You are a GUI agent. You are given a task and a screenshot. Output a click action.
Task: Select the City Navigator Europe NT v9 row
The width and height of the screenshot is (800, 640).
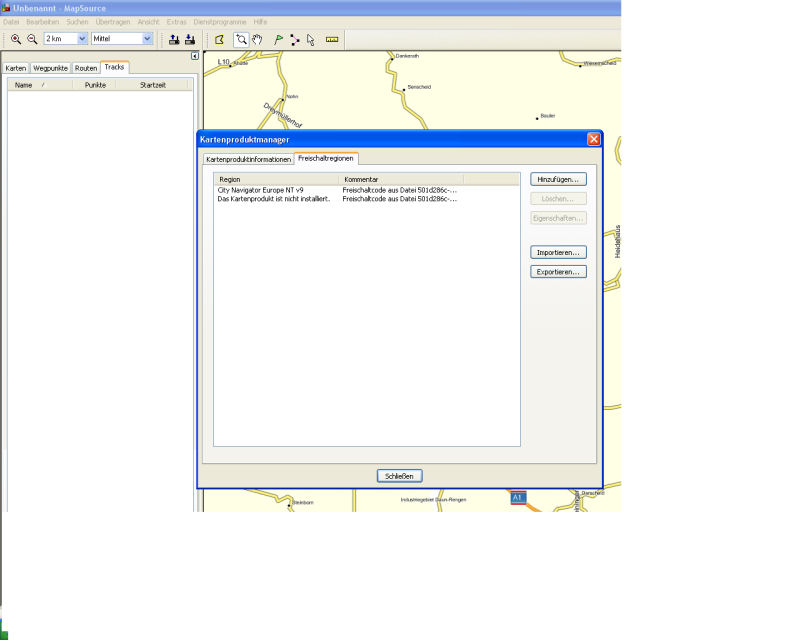pyautogui.click(x=366, y=190)
